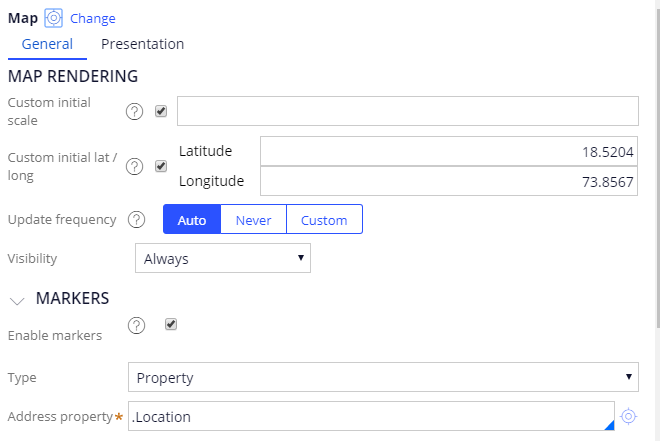
Task: Show help for Enable markers
Action: point(136,325)
